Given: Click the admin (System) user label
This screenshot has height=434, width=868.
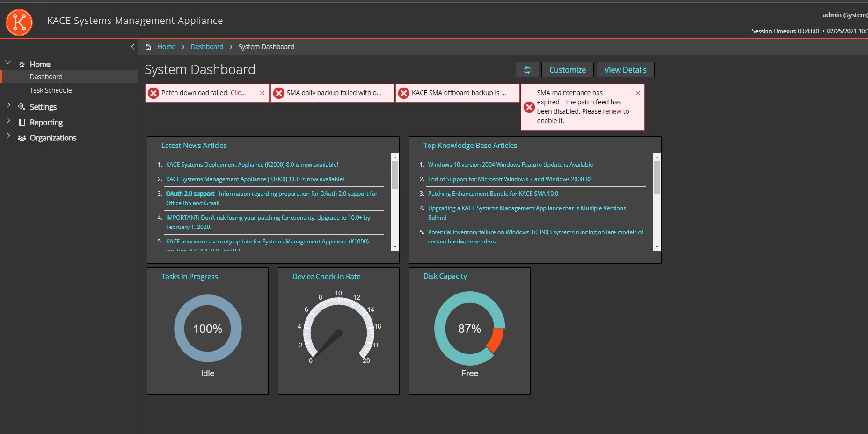Looking at the screenshot, I should coord(845,15).
